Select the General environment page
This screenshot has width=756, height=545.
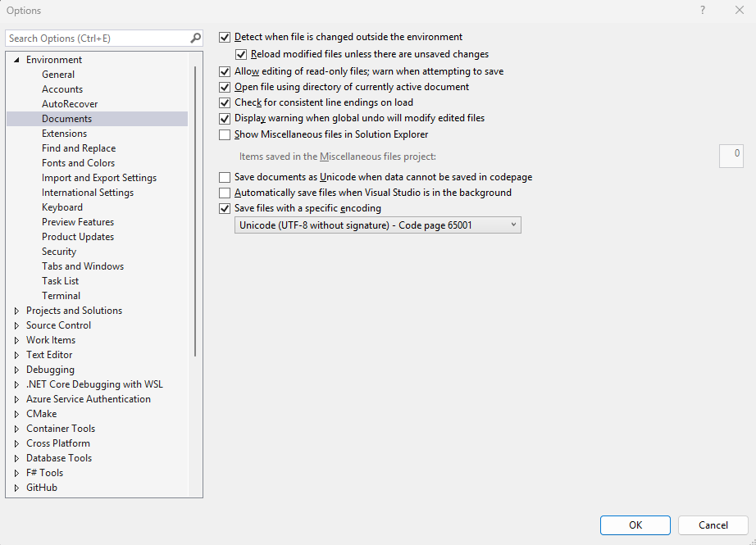tap(58, 75)
